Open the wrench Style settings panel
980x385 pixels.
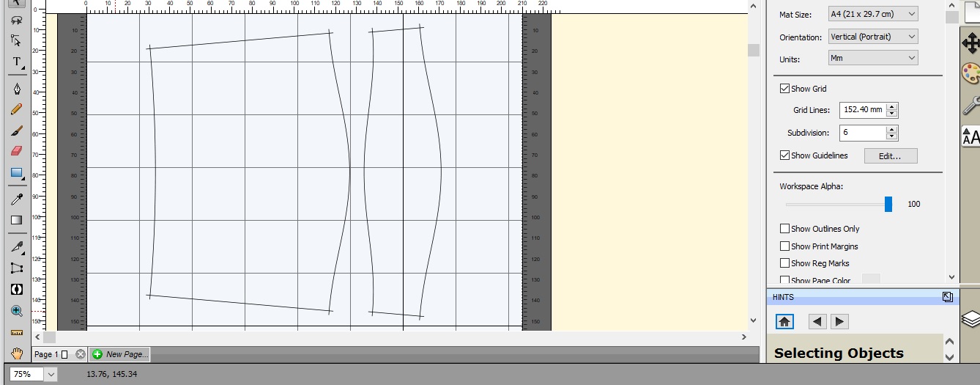[x=970, y=105]
